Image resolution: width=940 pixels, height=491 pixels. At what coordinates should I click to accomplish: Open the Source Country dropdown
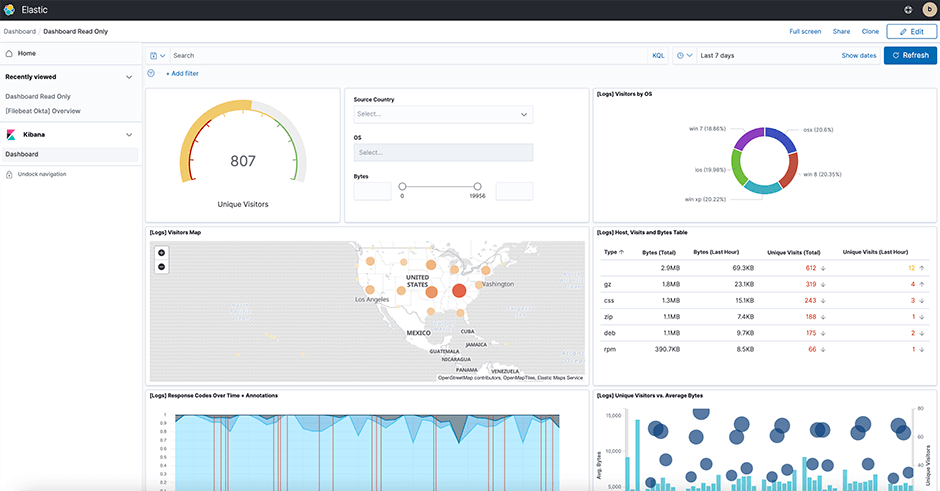443,115
